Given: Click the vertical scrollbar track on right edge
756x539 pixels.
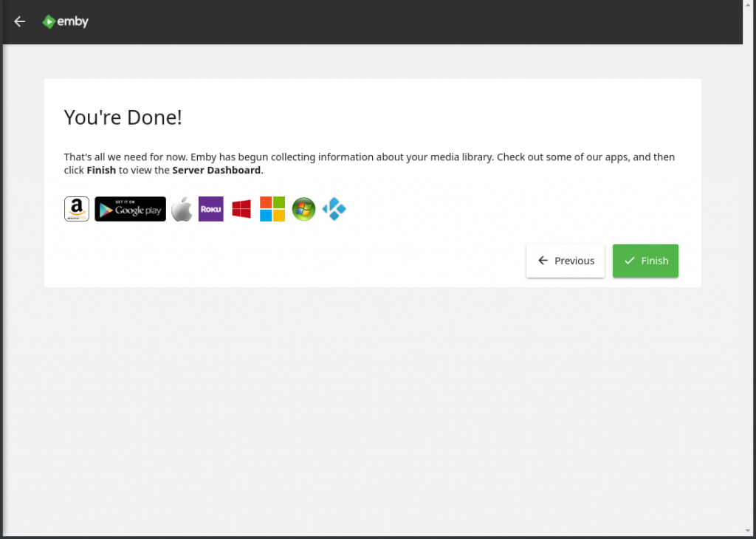Looking at the screenshot, I should 749,295.
